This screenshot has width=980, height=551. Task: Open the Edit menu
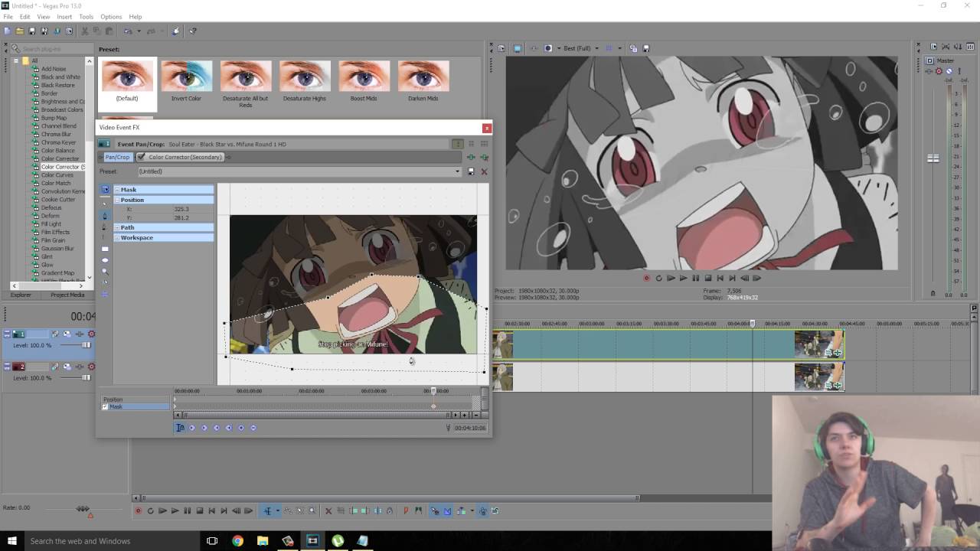[x=25, y=17]
